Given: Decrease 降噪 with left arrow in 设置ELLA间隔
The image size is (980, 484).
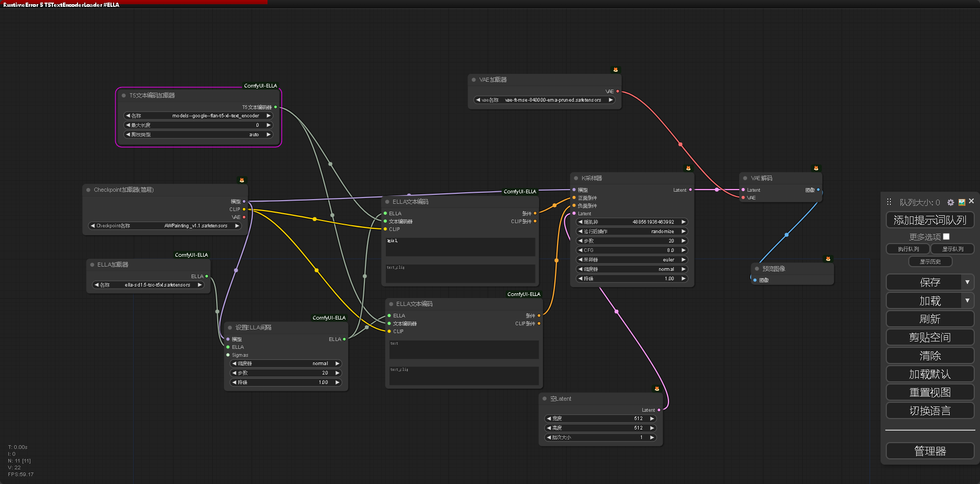Looking at the screenshot, I should 234,382.
